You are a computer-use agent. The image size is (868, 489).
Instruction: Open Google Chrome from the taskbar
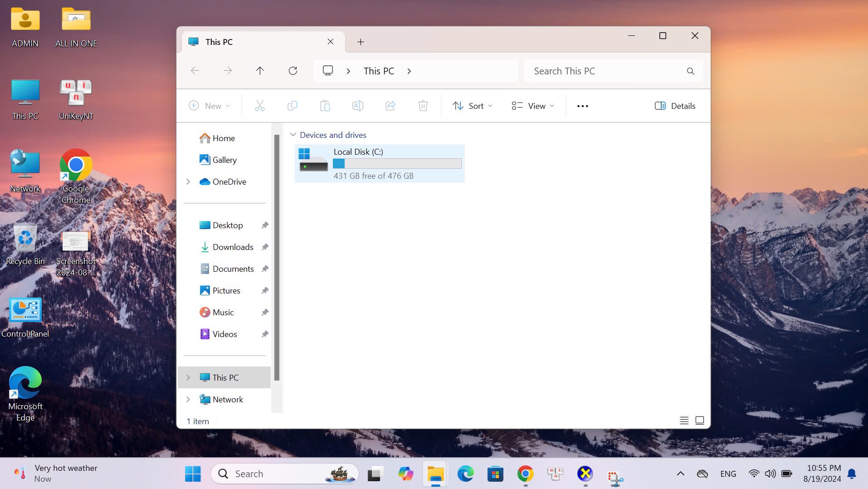coord(525,474)
